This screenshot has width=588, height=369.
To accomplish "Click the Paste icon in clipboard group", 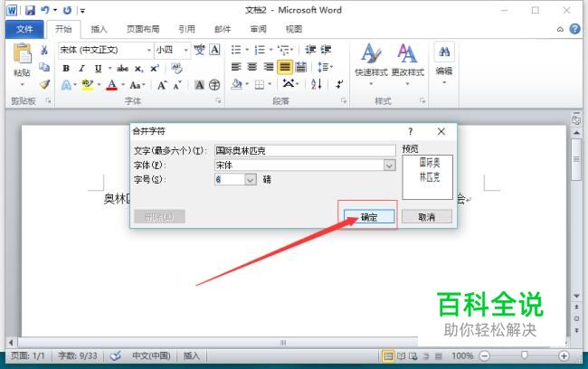I will pos(22,53).
